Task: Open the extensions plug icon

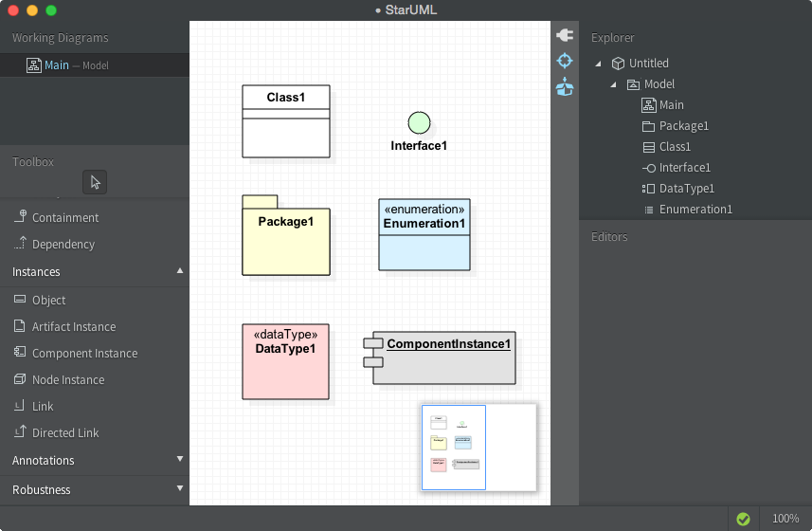Action: click(x=565, y=35)
